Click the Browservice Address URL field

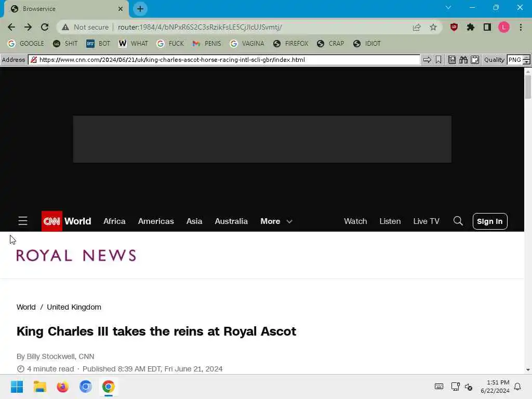[224, 60]
